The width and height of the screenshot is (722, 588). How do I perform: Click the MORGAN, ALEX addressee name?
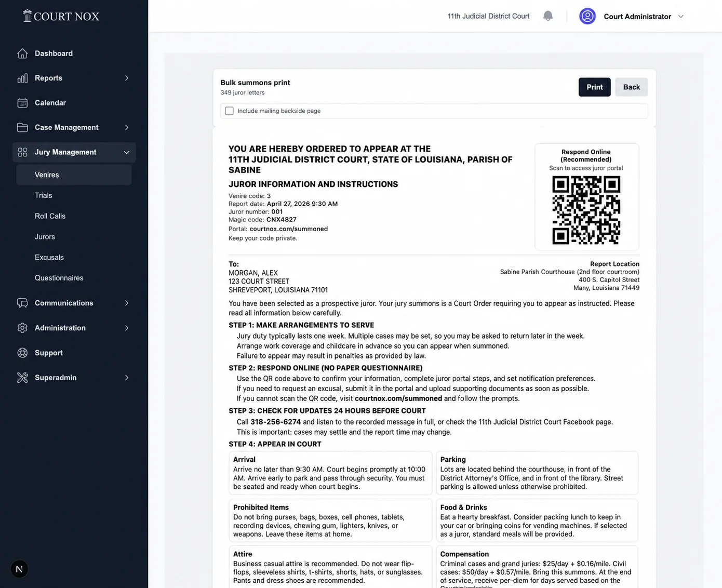tap(253, 273)
